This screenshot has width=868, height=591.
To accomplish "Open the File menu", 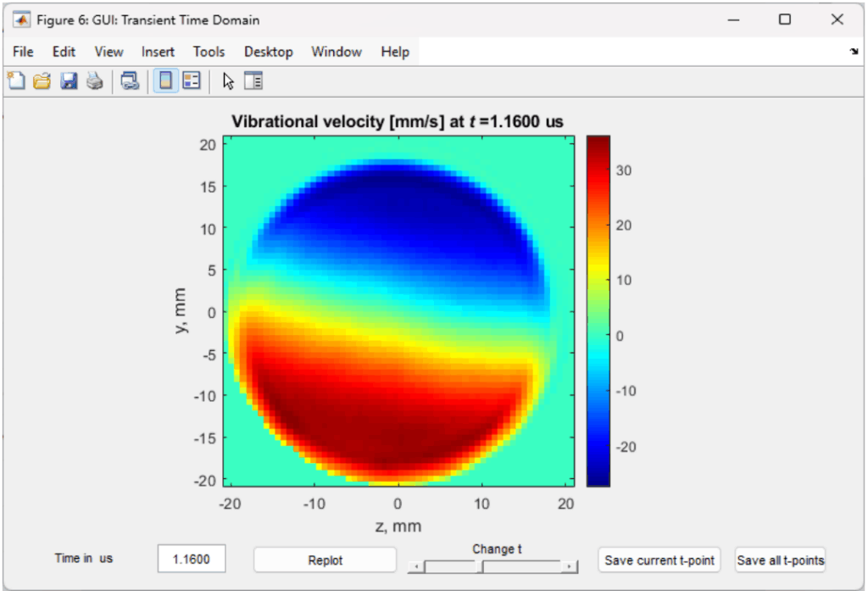I will tap(23, 52).
